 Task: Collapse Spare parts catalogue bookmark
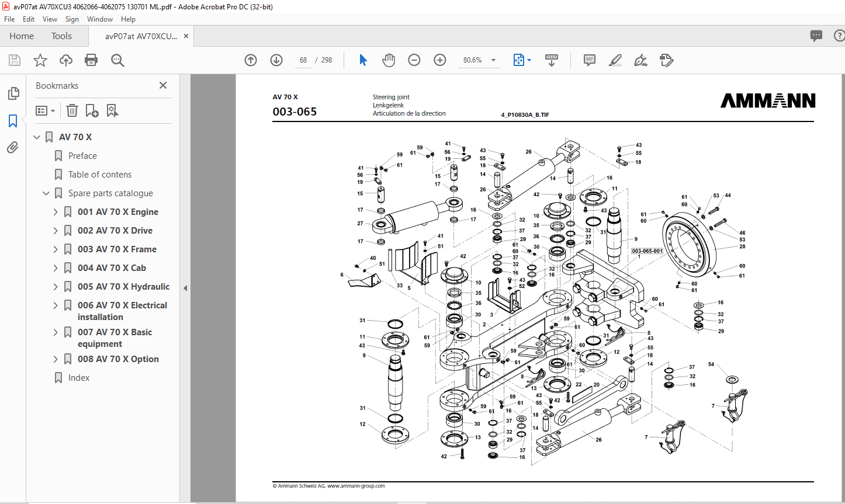pyautogui.click(x=46, y=193)
